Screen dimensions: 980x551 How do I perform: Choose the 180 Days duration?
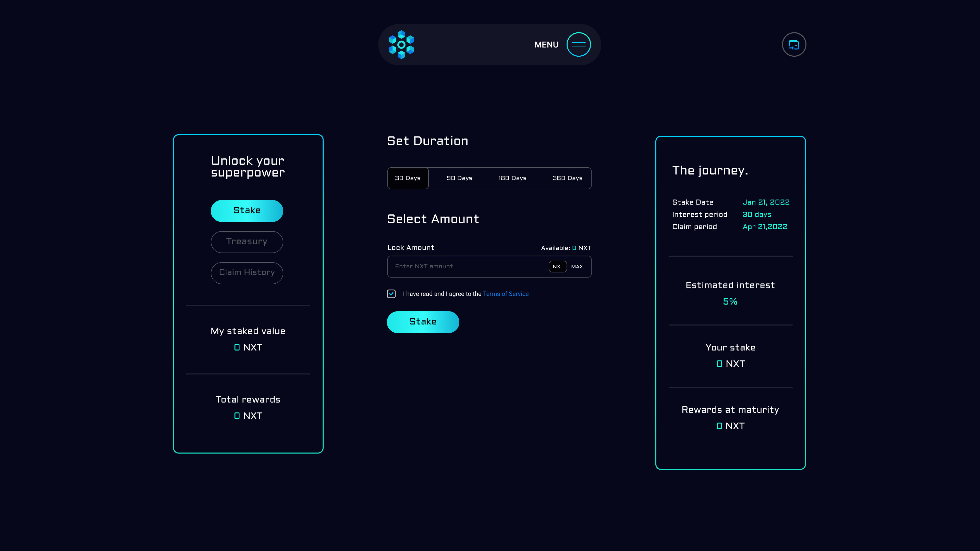coord(512,178)
